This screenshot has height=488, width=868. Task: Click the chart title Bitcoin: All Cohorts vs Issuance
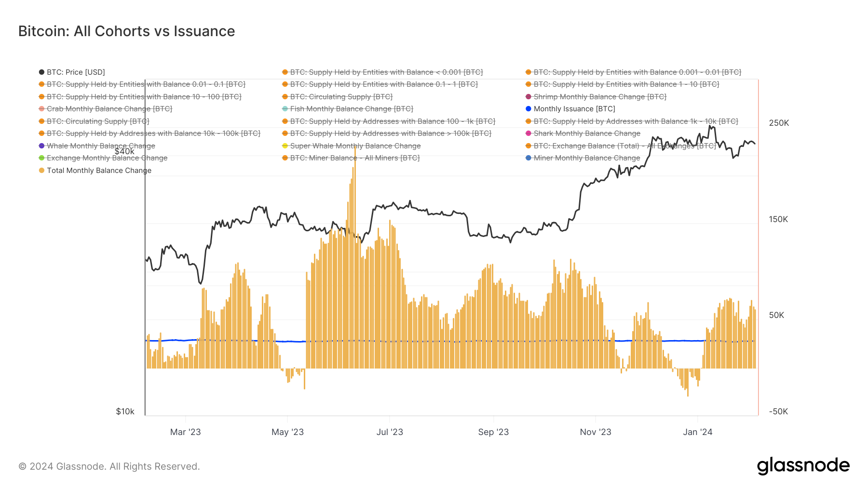click(x=126, y=31)
